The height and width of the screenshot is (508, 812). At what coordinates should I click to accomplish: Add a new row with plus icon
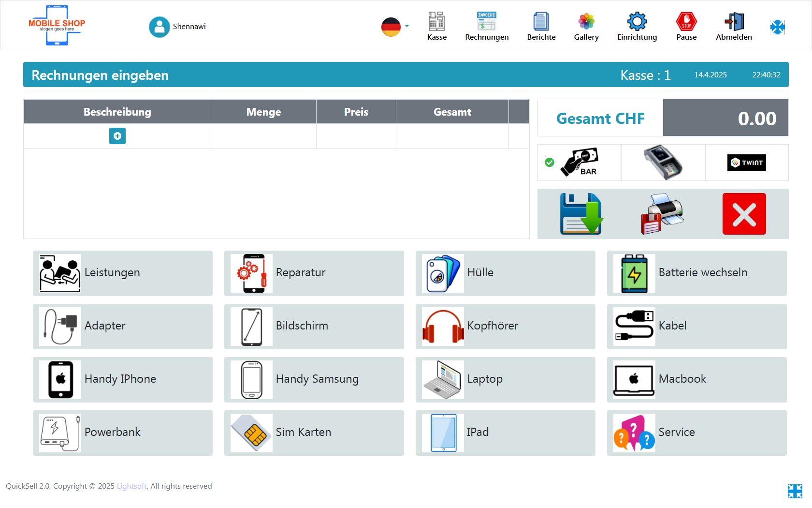point(117,136)
